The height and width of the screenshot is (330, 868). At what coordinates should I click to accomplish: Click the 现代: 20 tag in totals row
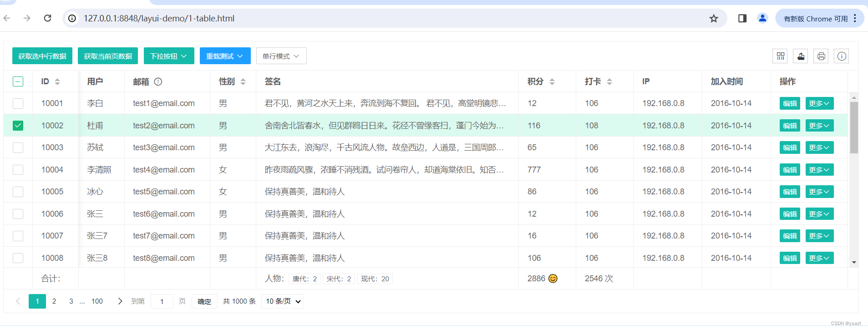click(375, 279)
